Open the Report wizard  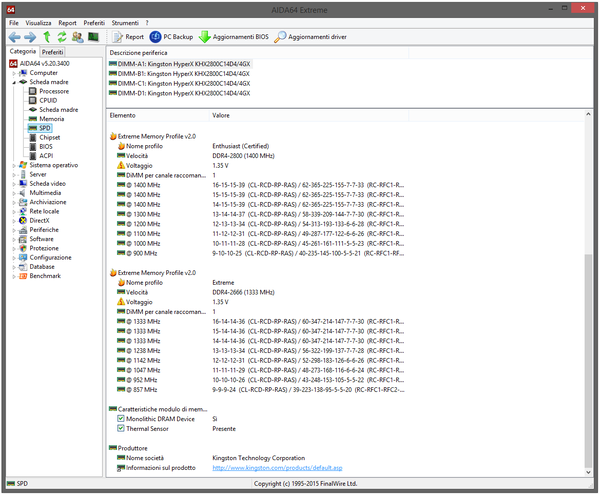pos(128,37)
